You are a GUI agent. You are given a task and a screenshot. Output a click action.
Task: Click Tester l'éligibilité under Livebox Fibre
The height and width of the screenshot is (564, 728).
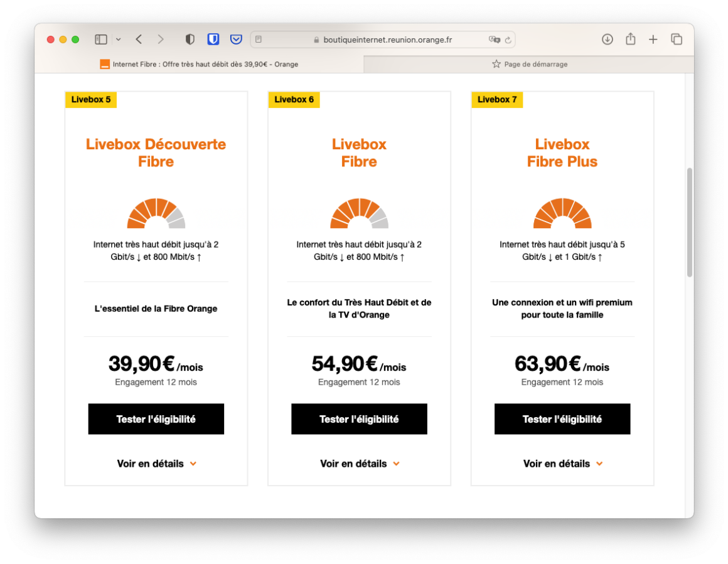pyautogui.click(x=359, y=418)
